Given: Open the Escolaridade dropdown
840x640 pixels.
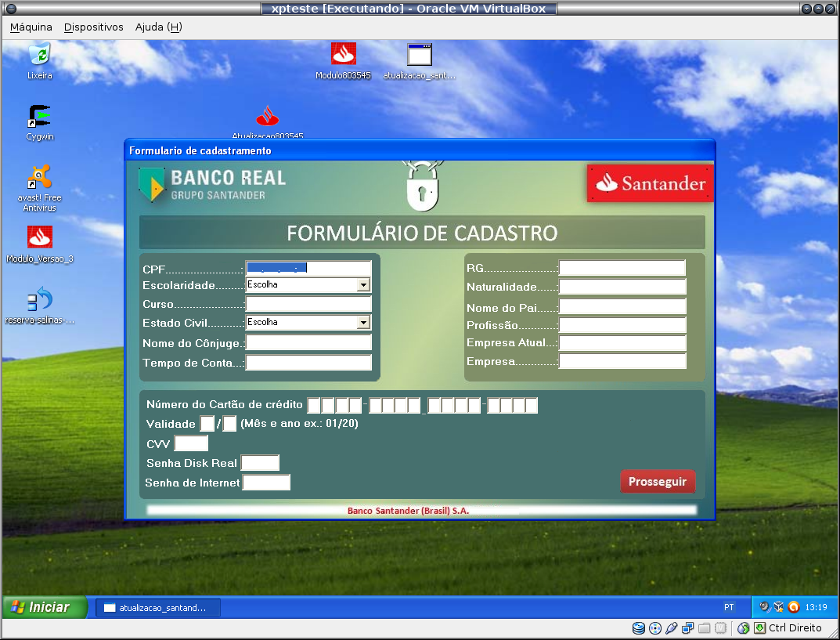Looking at the screenshot, I should [363, 284].
